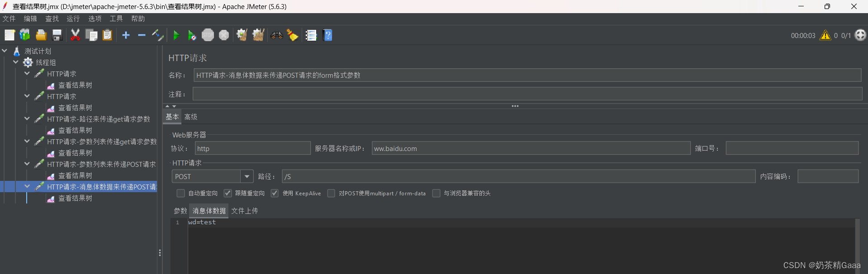Enable 与浏览器兼容的头 checkbox
The width and height of the screenshot is (868, 274).
pyautogui.click(x=436, y=193)
